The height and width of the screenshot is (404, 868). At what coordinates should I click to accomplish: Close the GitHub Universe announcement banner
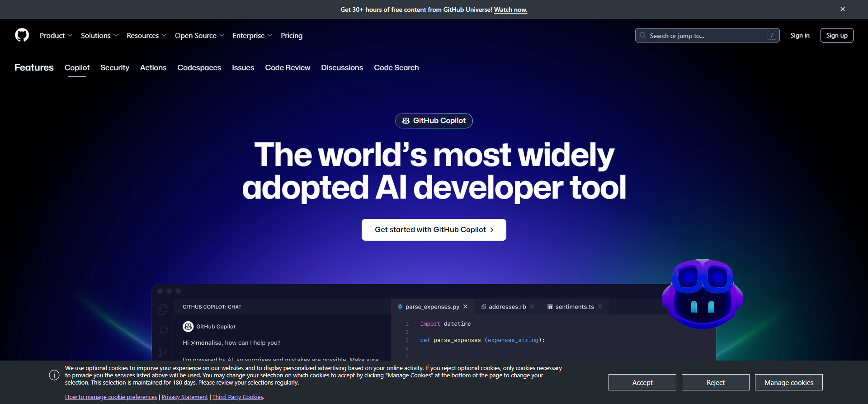(x=843, y=9)
